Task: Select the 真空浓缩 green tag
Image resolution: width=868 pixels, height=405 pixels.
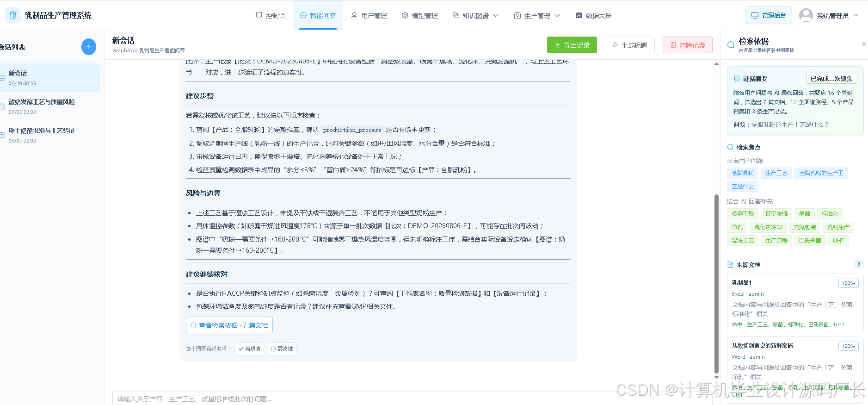Action: tap(776, 214)
